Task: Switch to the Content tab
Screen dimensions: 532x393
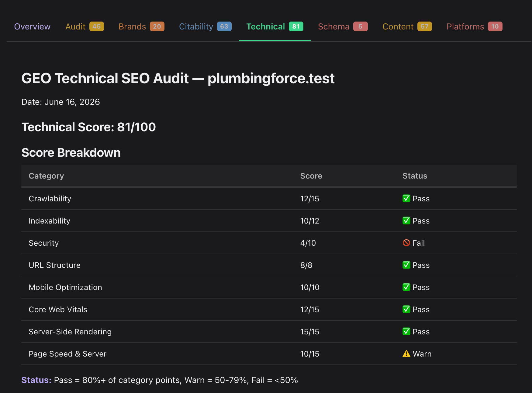Action: point(407,27)
